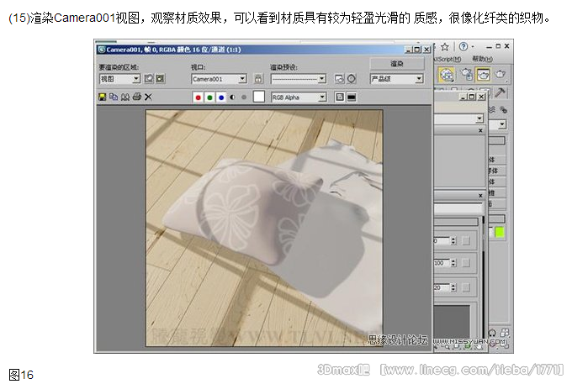The width and height of the screenshot is (588, 384).
Task: Click the blue question mark help icon
Action: click(464, 46)
